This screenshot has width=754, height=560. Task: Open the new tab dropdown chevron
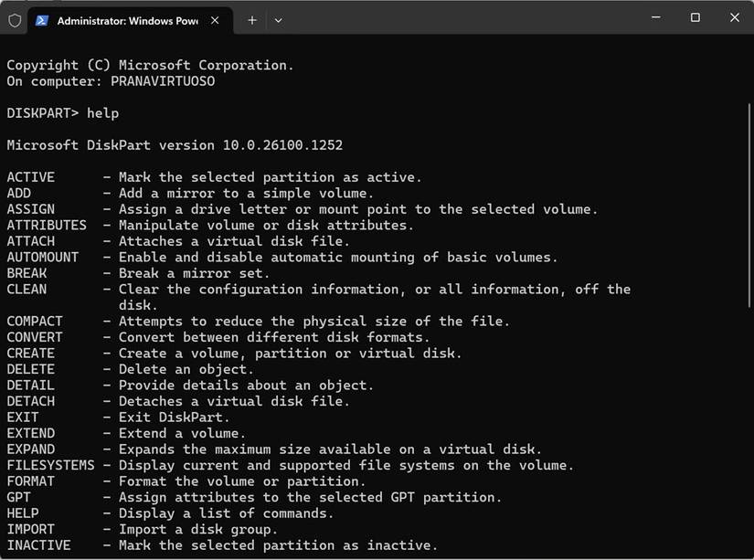(x=278, y=19)
